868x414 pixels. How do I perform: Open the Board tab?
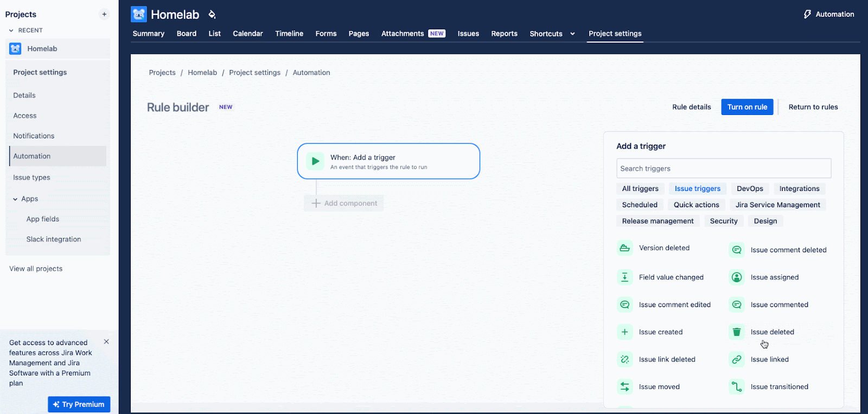[187, 34]
